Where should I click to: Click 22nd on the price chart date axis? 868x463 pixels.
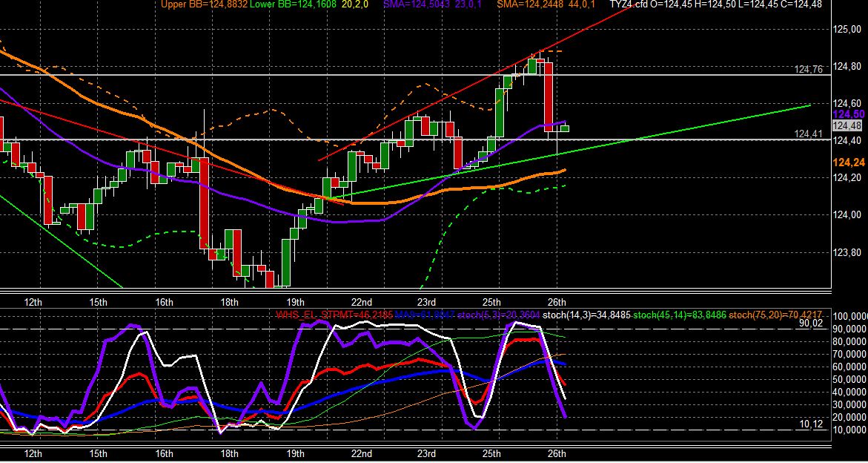coord(361,302)
